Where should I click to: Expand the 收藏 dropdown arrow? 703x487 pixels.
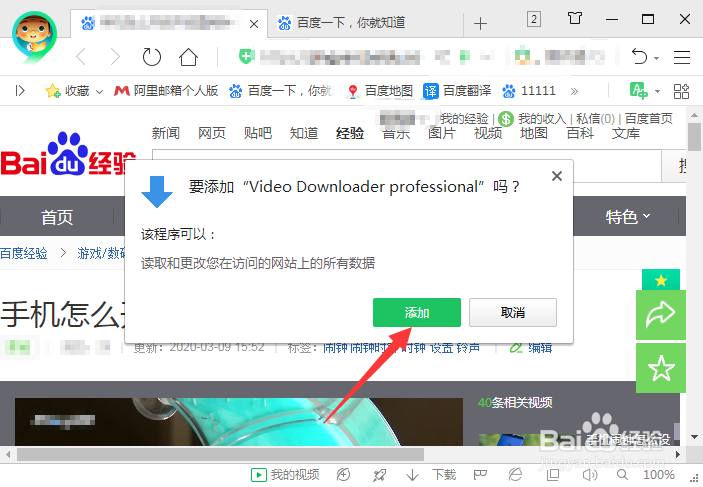point(100,92)
